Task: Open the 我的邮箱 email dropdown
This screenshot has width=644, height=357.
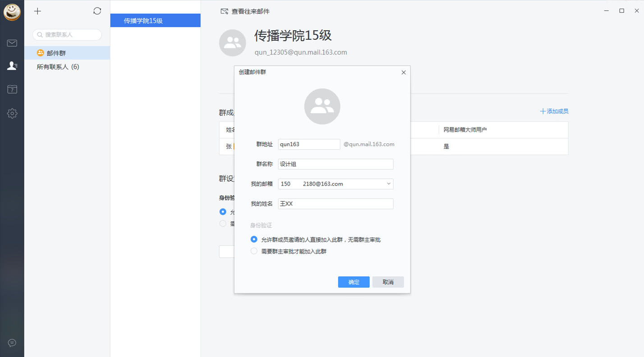Action: pyautogui.click(x=388, y=184)
